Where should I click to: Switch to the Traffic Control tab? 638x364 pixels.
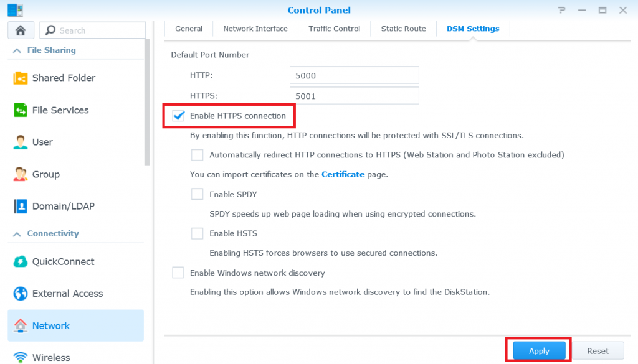click(x=335, y=29)
